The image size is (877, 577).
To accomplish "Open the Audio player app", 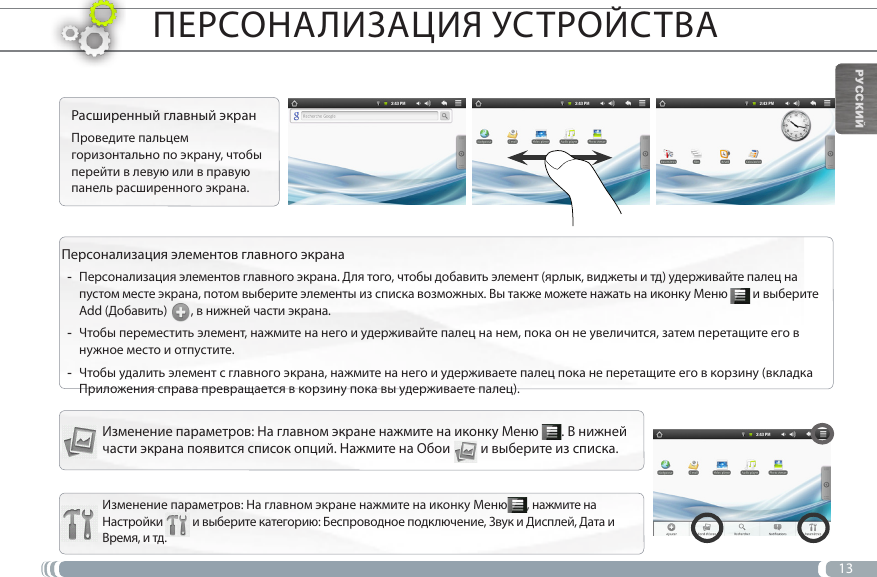I will click(750, 464).
